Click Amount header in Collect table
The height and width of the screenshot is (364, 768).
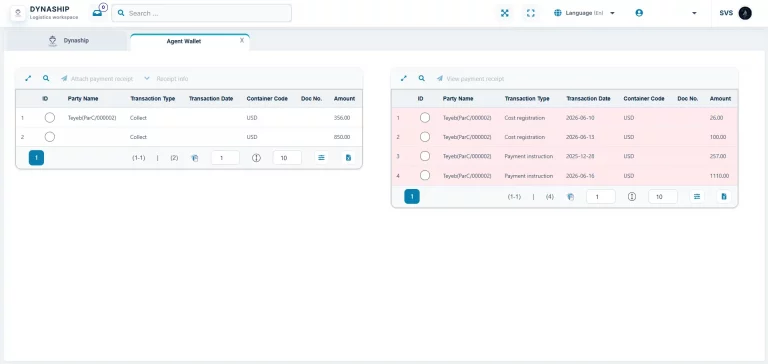pyautogui.click(x=344, y=98)
